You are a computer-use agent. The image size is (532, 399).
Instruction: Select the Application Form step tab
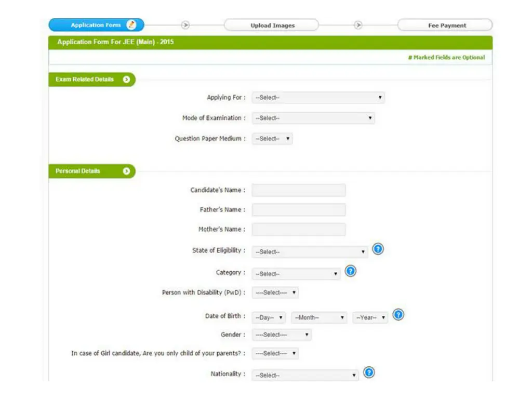coord(96,25)
